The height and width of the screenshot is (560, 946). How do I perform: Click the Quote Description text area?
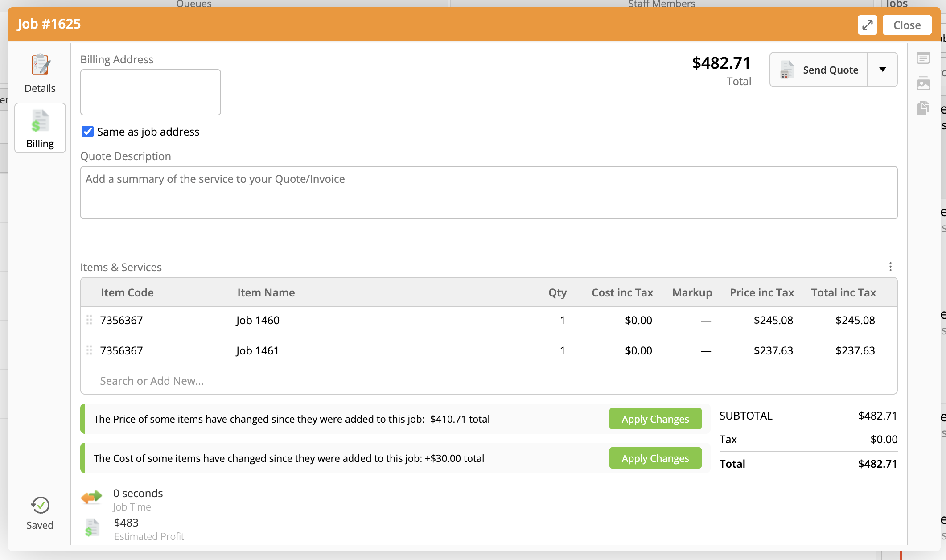[489, 193]
